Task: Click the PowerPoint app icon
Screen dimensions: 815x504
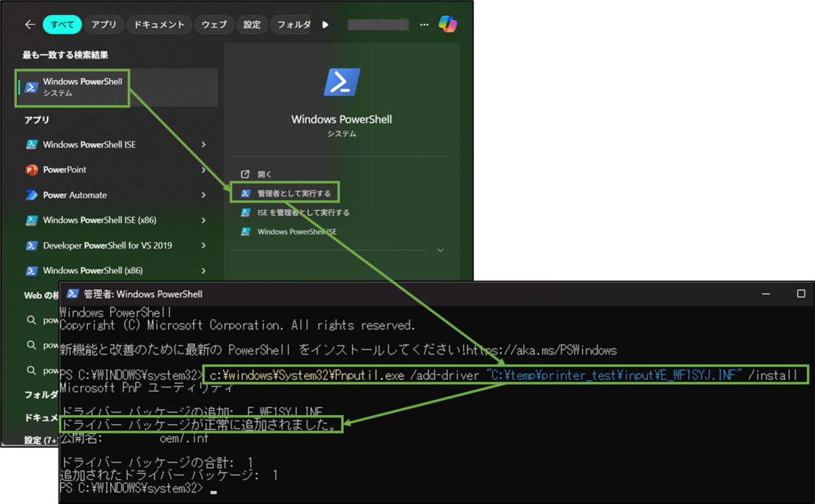Action: tap(31, 170)
